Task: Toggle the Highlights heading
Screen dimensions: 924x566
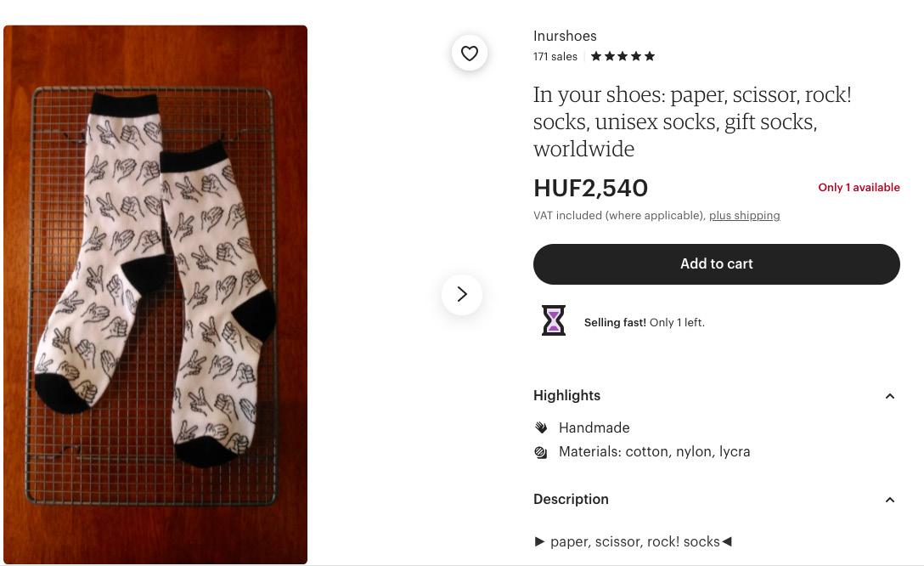Action: 567,396
